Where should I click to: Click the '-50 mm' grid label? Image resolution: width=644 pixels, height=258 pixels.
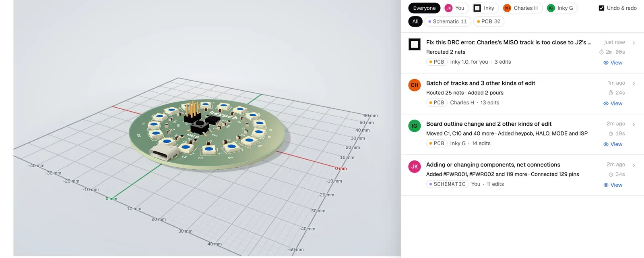(295, 250)
